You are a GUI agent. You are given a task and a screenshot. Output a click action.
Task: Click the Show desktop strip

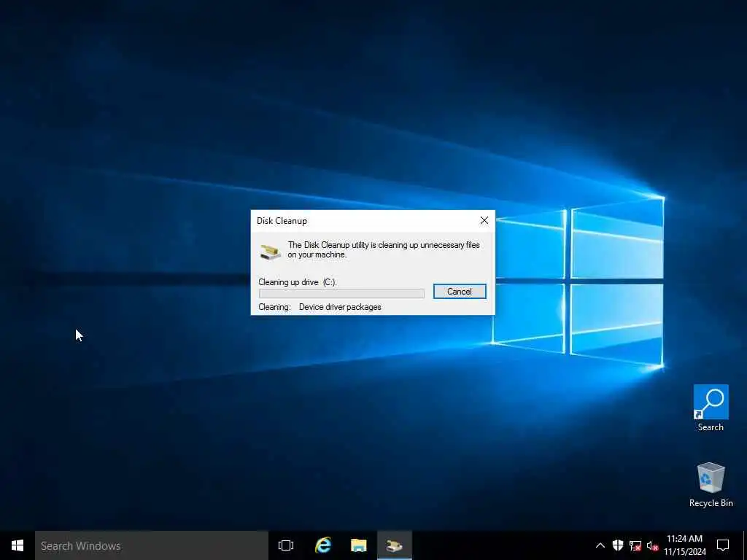click(745, 545)
